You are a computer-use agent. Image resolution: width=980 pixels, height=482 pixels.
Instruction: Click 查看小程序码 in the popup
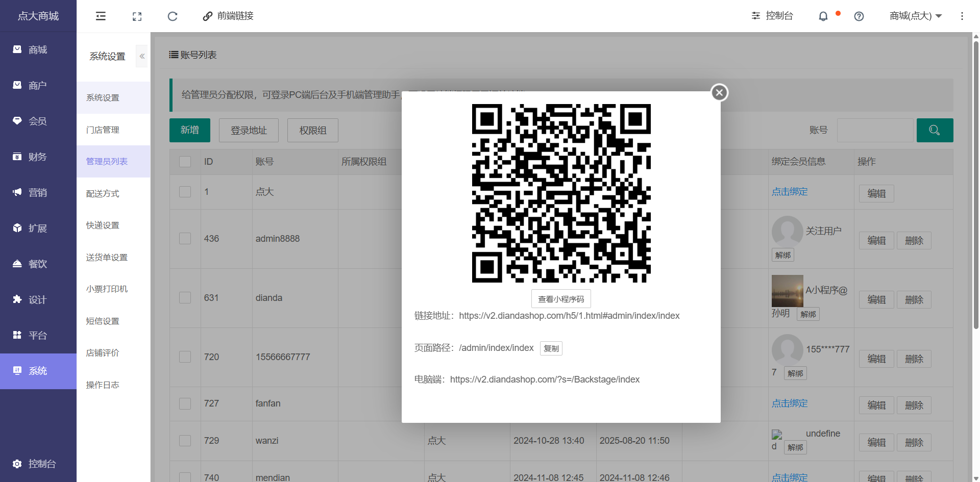click(561, 299)
